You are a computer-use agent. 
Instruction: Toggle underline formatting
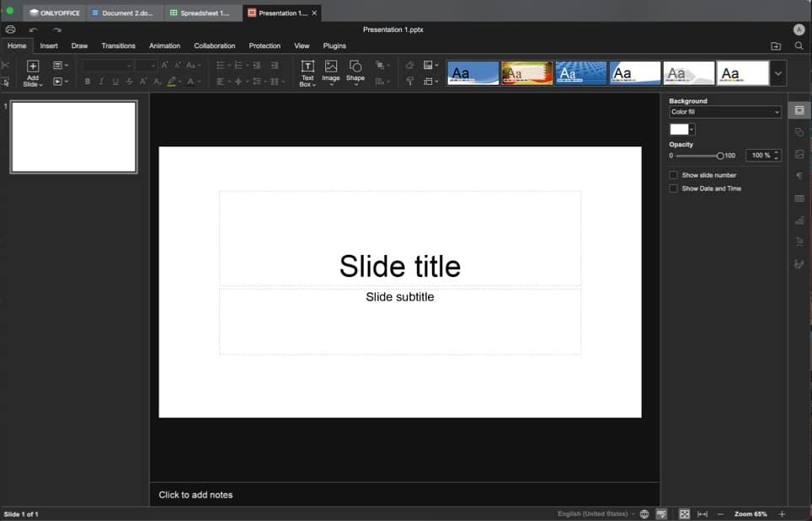pyautogui.click(x=115, y=82)
